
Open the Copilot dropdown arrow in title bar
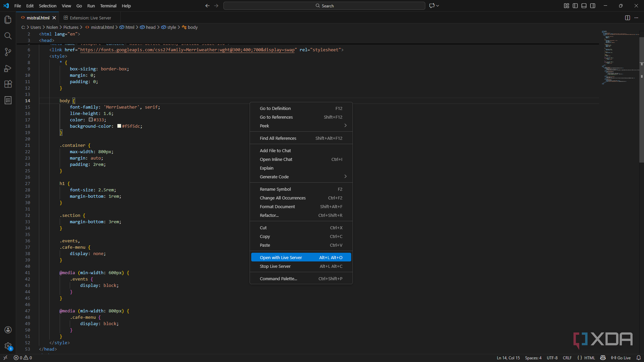(438, 6)
